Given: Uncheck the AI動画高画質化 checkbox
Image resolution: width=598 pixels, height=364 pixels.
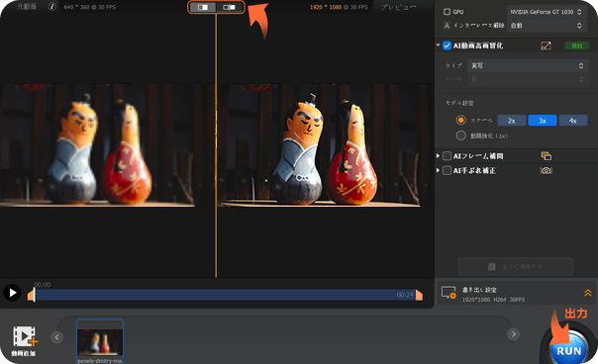Looking at the screenshot, I should coord(447,45).
